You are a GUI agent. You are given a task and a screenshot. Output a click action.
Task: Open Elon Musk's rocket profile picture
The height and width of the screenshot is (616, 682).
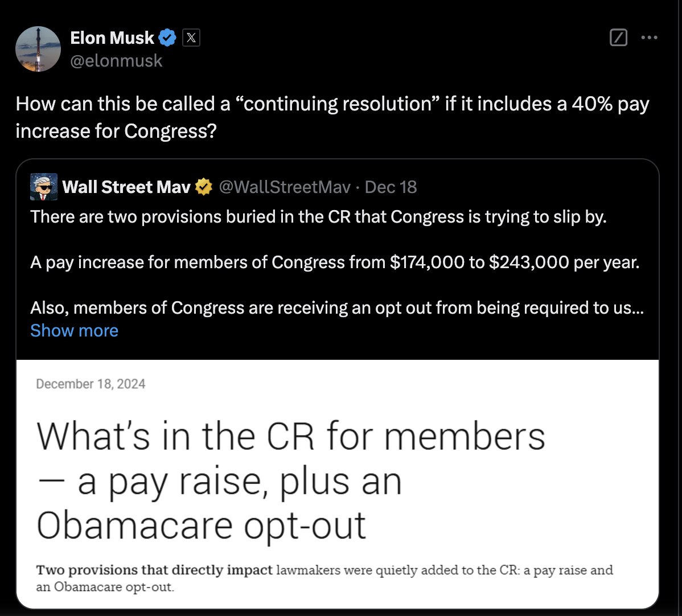click(38, 49)
